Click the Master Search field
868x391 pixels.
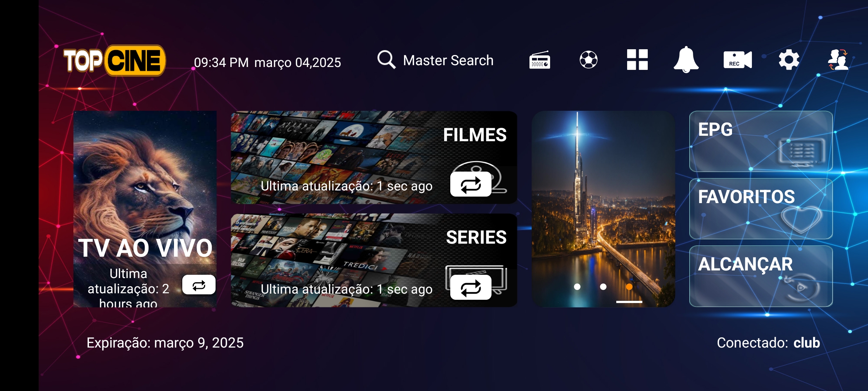click(448, 60)
